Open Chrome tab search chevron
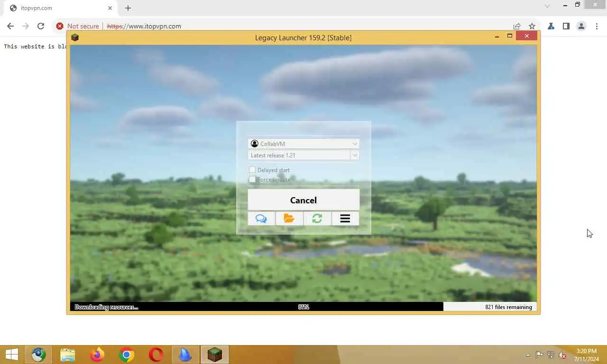Screen dimensions: 607x364 coord(547,6)
